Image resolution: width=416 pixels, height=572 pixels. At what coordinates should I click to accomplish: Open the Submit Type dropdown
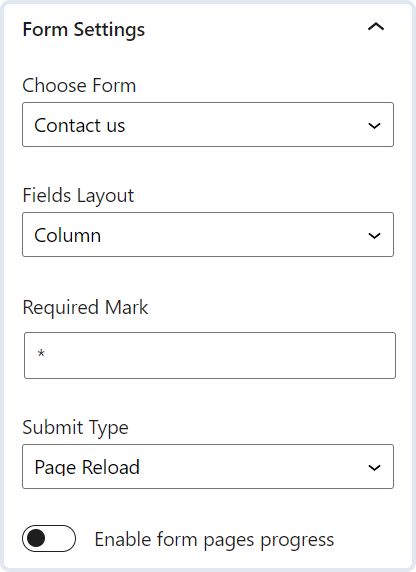coord(208,467)
